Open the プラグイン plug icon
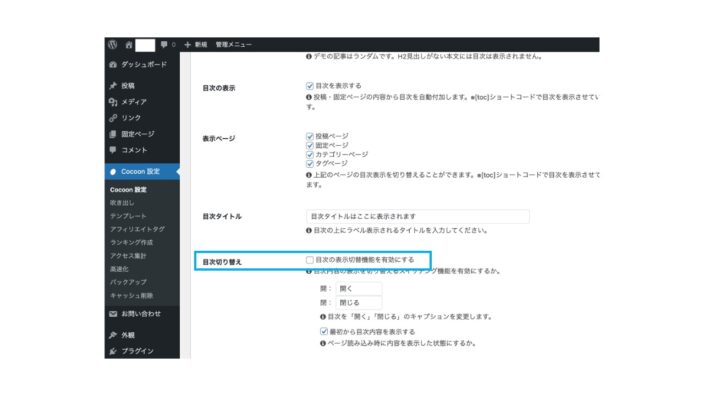 click(x=113, y=351)
